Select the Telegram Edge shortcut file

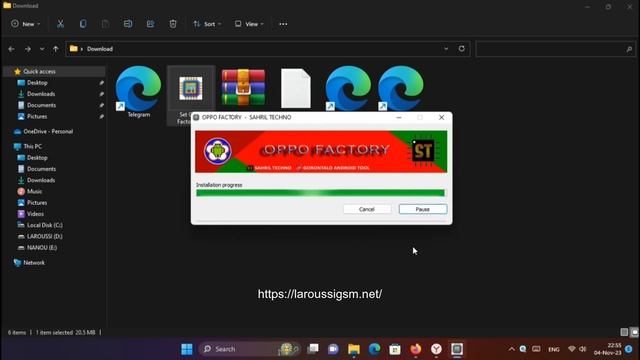click(x=138, y=92)
